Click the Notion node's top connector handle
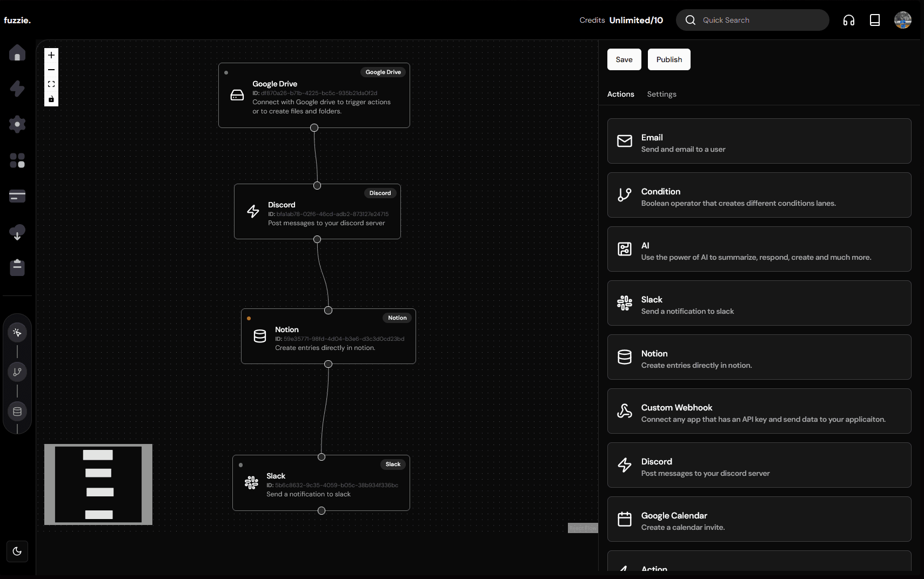The height and width of the screenshot is (579, 924). pos(328,311)
